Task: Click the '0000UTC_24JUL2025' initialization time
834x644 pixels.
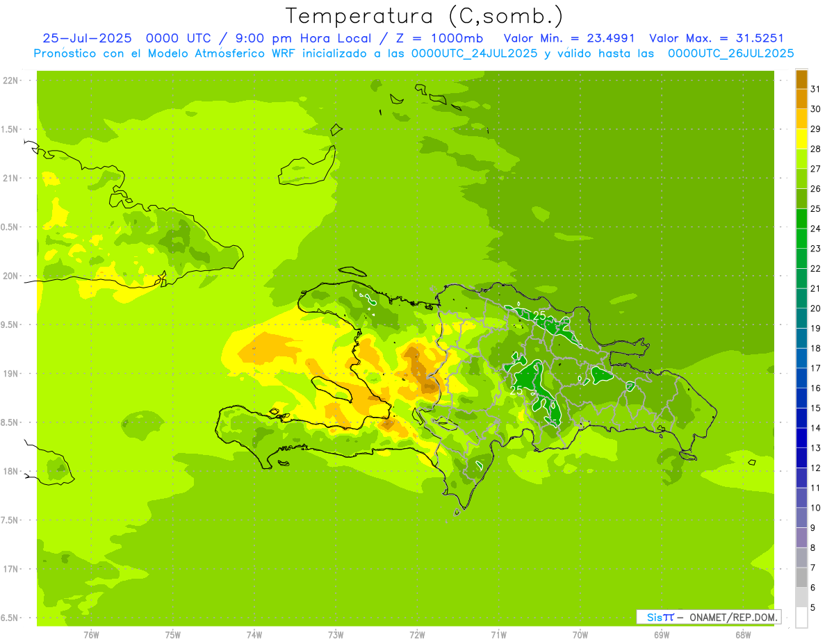Action: point(475,53)
